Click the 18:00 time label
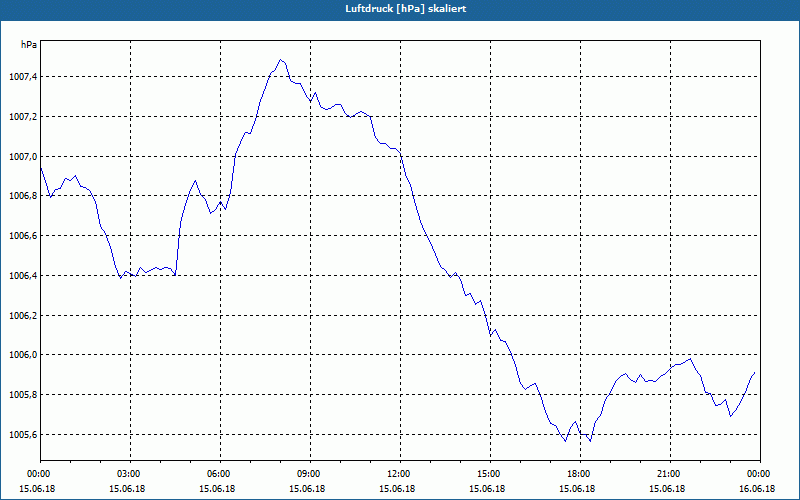This screenshot has height=500, width=800. coord(579,474)
